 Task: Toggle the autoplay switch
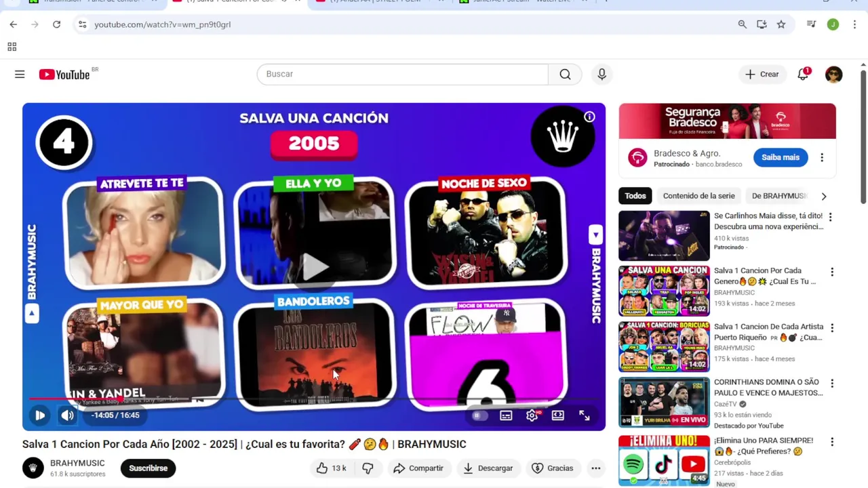[479, 415]
